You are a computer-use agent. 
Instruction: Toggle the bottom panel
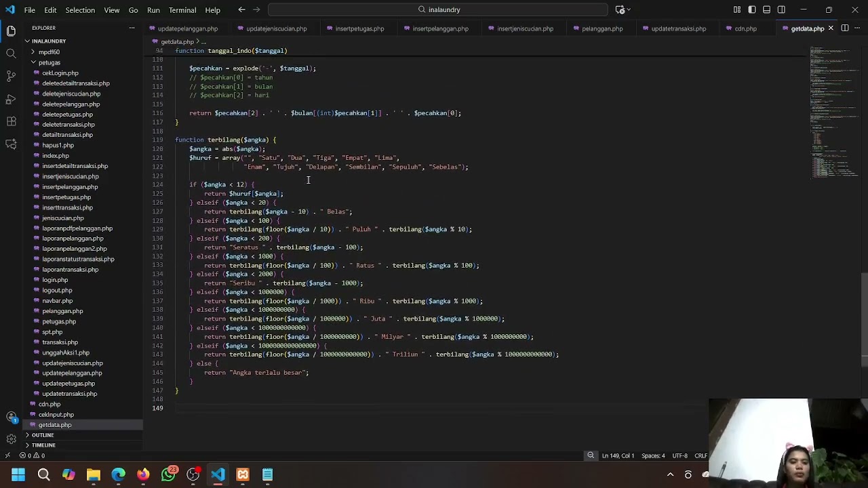click(766, 9)
